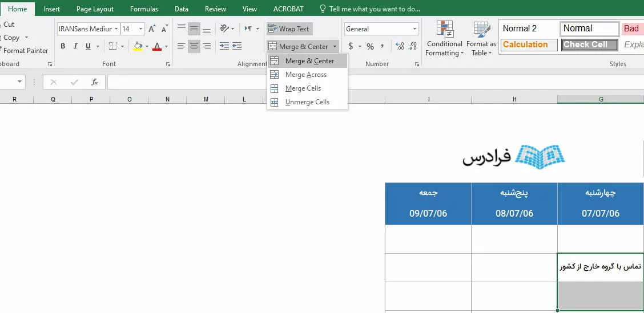Open font size dropdown

(141, 29)
